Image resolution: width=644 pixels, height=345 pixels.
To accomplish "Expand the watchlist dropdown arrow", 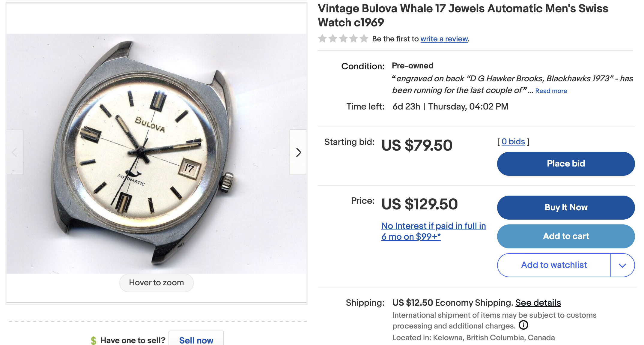I will [622, 265].
